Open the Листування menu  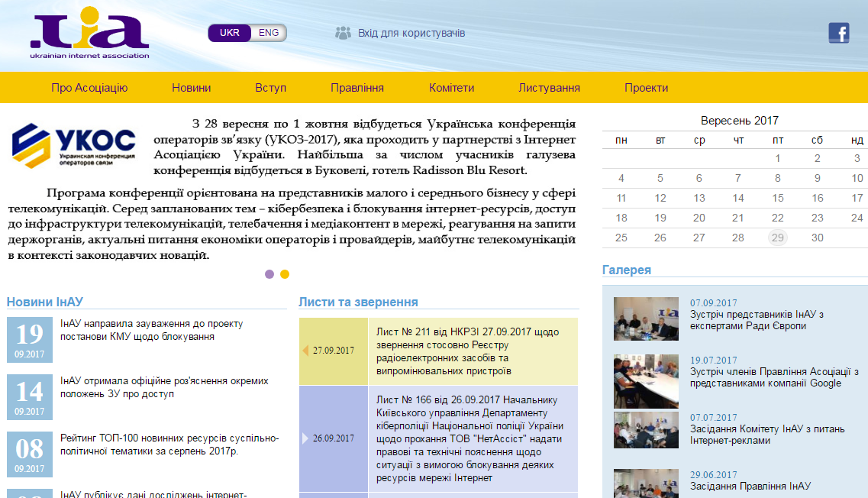pos(549,88)
